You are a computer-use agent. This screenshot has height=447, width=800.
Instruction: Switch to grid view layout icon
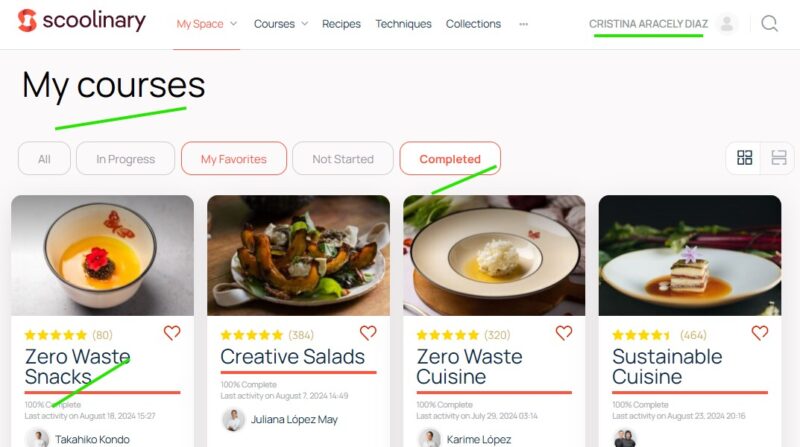tap(744, 158)
